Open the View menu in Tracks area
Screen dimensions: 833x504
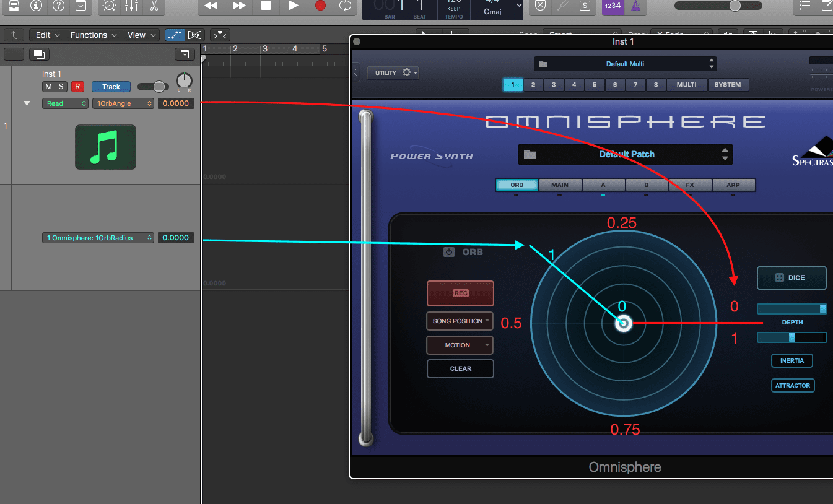(140, 35)
